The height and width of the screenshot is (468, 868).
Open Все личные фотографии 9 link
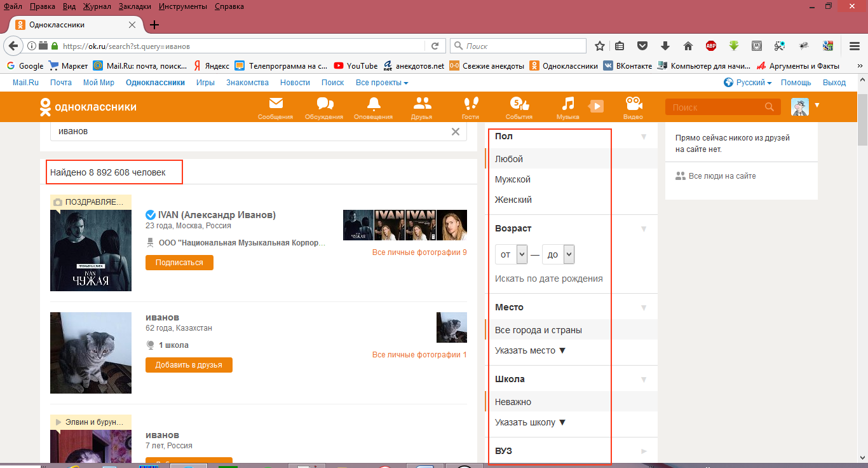[x=419, y=252]
